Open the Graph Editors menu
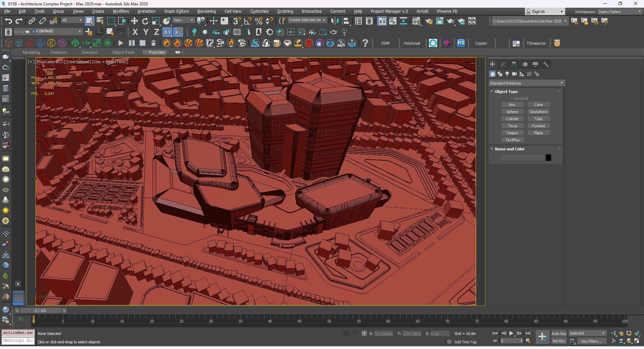The image size is (644, 349). [x=176, y=11]
